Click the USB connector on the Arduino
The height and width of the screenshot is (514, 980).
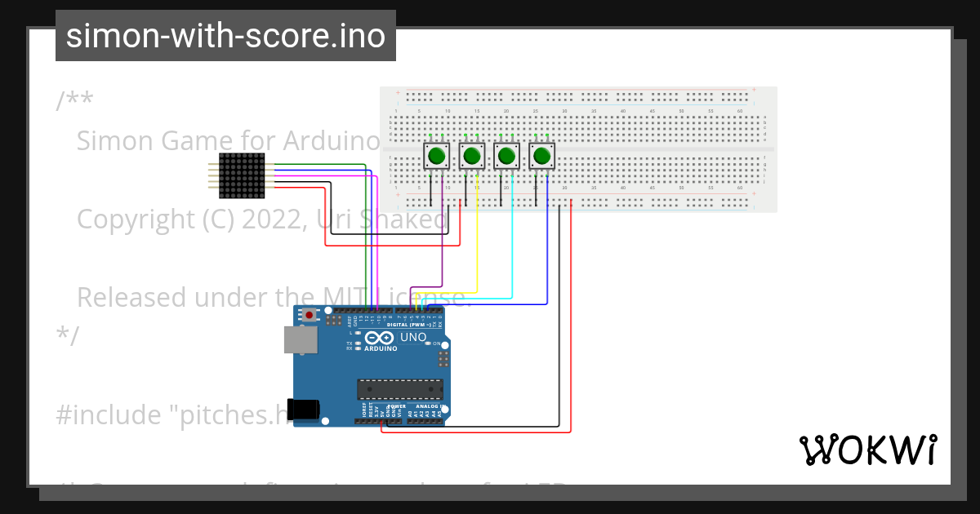pos(301,339)
